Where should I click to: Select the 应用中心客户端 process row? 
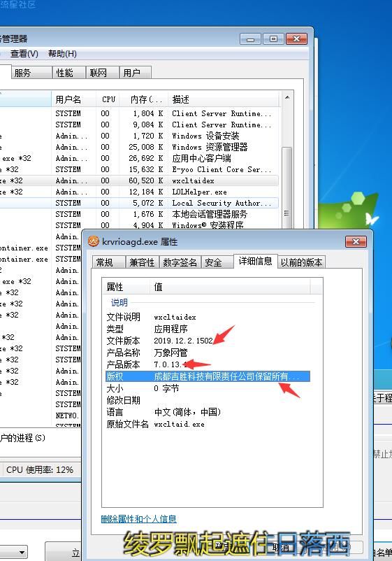tap(139, 158)
